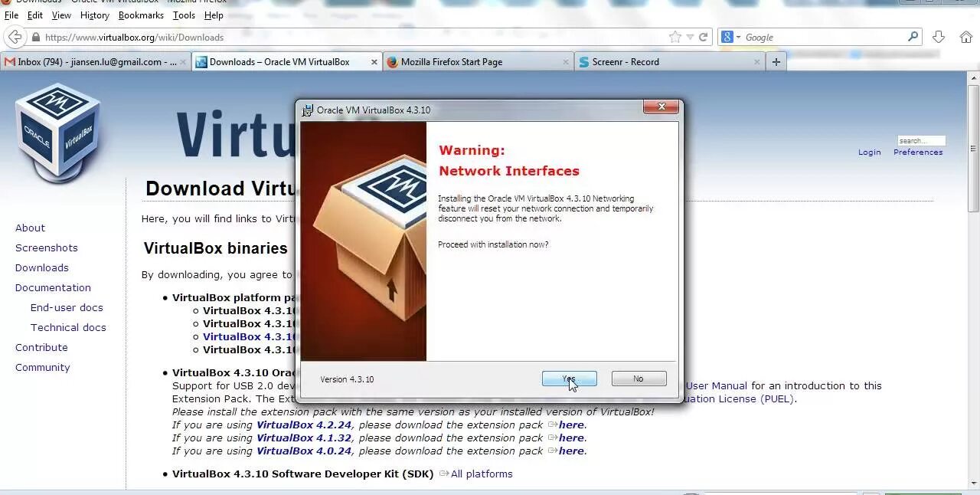Open the Contribute sidebar link
This screenshot has width=980, height=495.
[x=41, y=347]
